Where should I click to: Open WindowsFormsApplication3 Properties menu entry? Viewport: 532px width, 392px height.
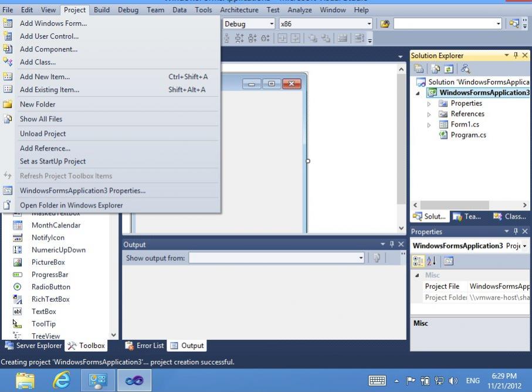pyautogui.click(x=118, y=190)
